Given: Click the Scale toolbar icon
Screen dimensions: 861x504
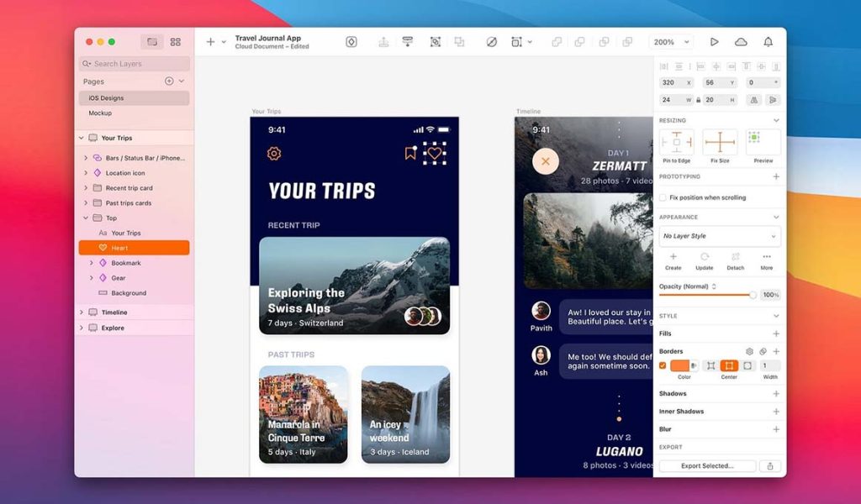Looking at the screenshot, I should 516,42.
